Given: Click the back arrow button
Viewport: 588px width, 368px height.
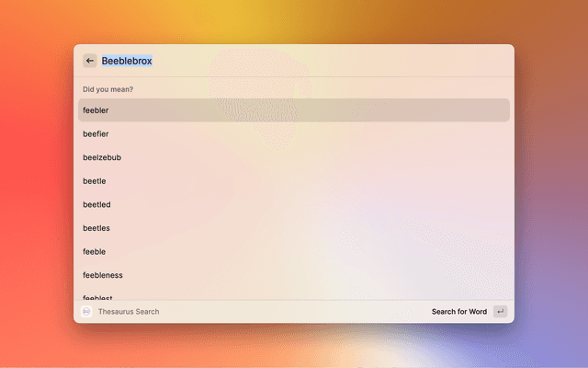Looking at the screenshot, I should click(90, 61).
